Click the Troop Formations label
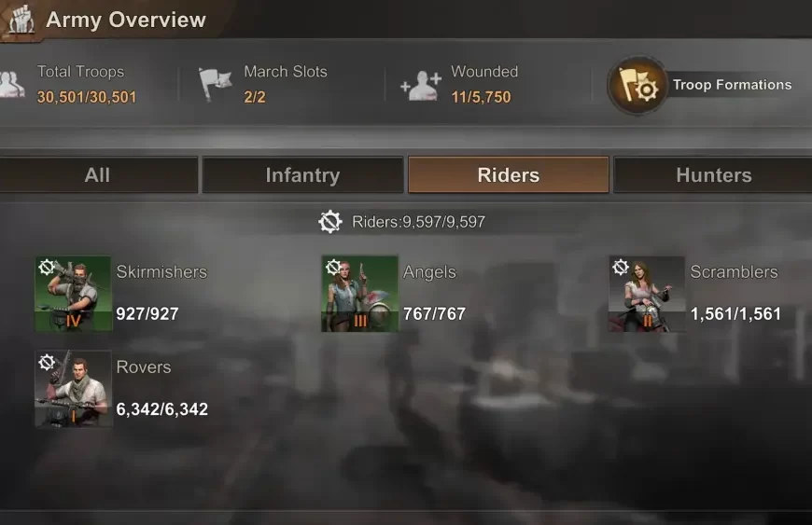 click(x=733, y=85)
